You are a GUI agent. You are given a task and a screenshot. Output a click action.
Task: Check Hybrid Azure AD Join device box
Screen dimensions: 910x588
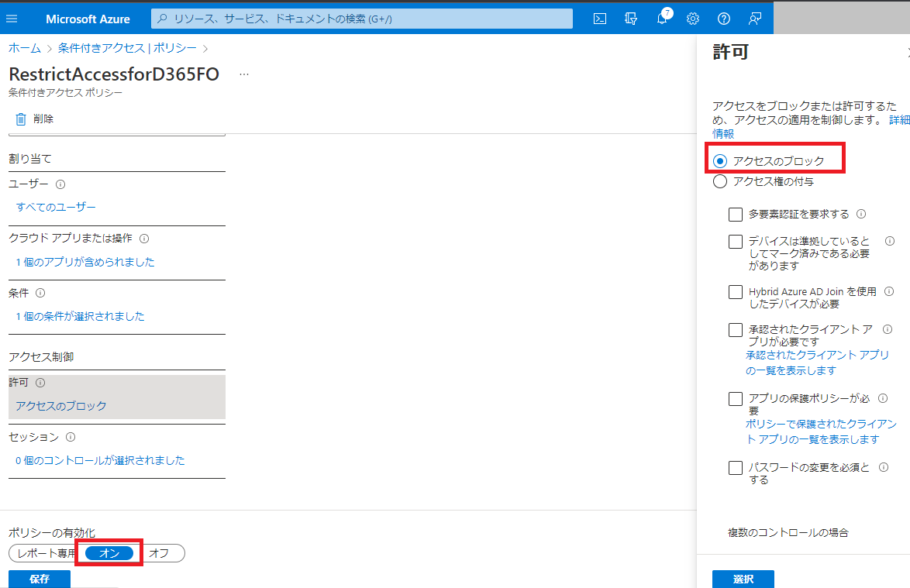click(x=736, y=292)
